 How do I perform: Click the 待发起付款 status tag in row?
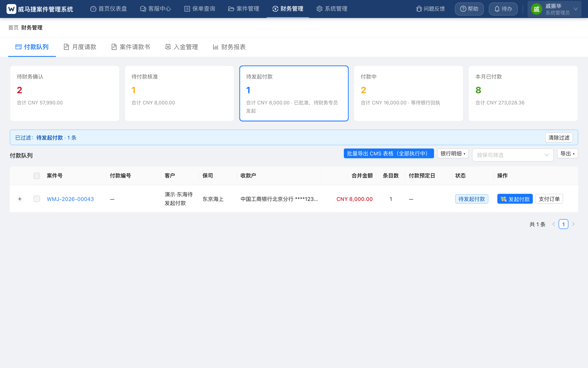[x=472, y=199]
